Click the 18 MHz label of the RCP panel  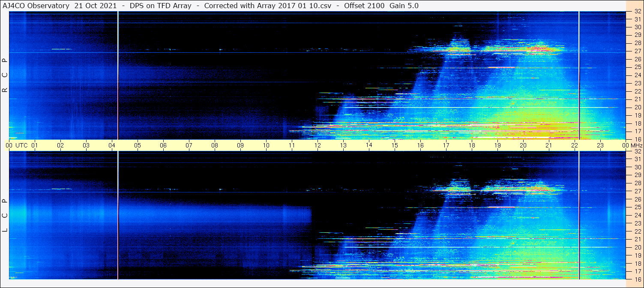point(638,123)
